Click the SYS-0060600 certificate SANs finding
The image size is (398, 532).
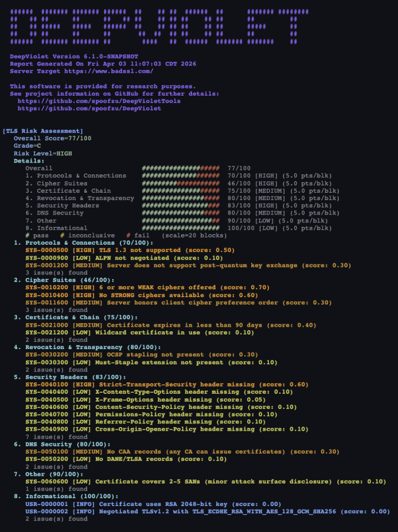tap(205, 482)
